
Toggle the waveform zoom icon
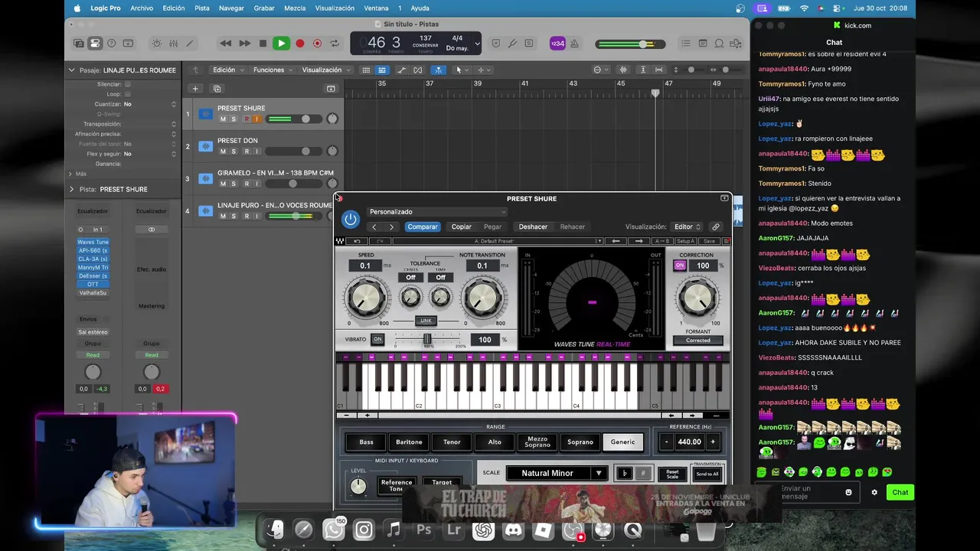tap(622, 70)
